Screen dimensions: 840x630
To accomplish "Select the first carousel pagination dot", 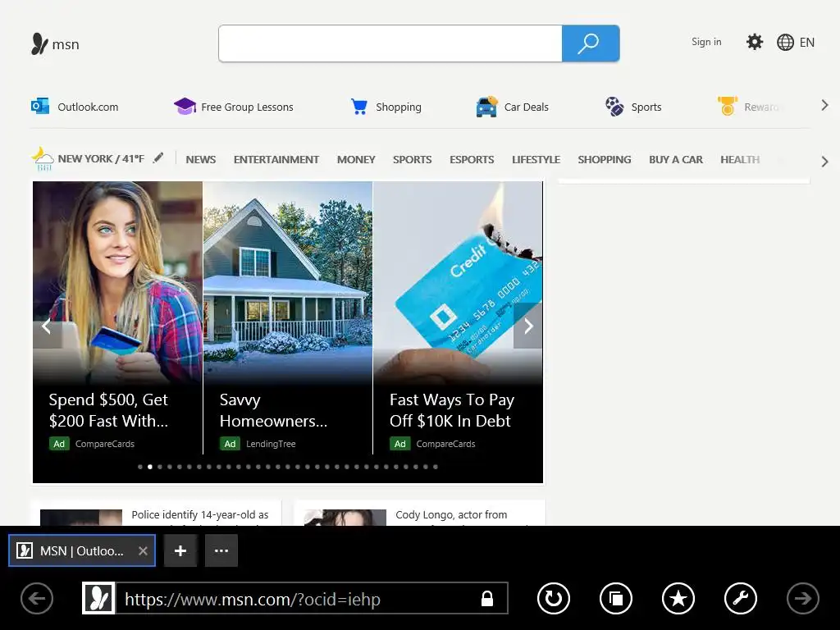I will pos(140,467).
